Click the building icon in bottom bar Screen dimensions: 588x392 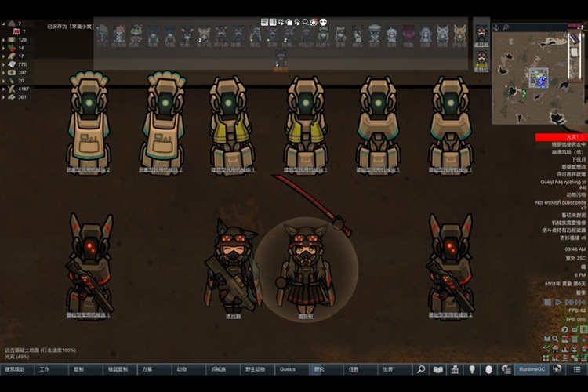point(456,369)
